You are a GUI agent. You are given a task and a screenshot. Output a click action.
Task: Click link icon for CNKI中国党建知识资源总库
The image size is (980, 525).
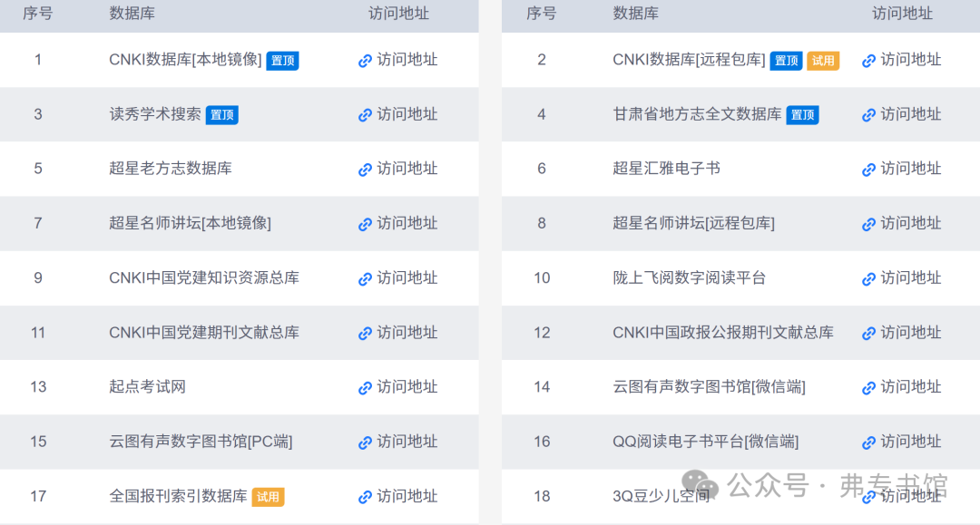[365, 279]
